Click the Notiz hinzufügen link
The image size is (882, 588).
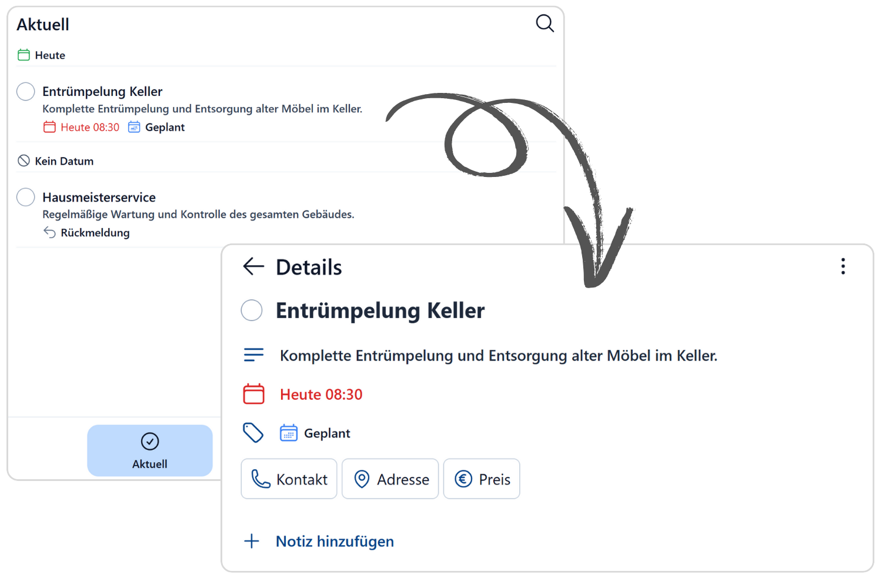pyautogui.click(x=335, y=541)
